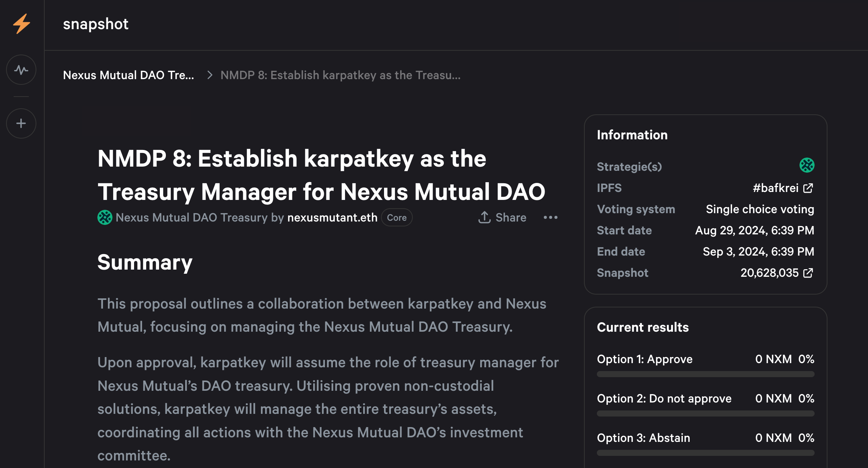Click Nexus Mutual DAO Treasury space name
Image resolution: width=868 pixels, height=468 pixels.
tap(192, 218)
